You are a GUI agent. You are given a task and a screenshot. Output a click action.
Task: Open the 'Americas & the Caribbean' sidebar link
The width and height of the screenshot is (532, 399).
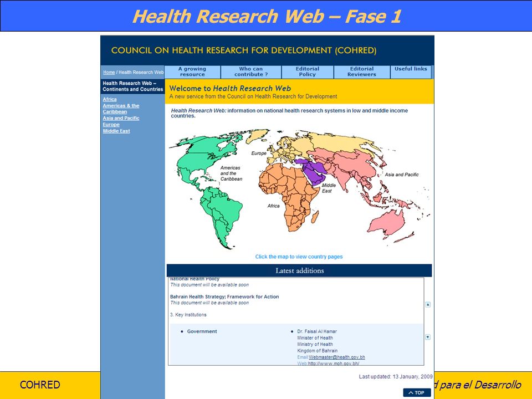click(121, 109)
